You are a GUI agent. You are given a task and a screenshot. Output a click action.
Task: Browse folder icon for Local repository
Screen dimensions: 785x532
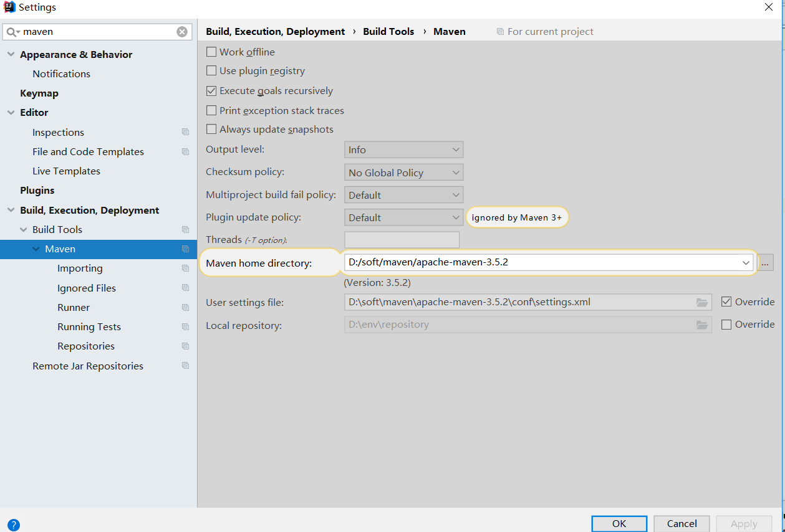[x=702, y=325]
